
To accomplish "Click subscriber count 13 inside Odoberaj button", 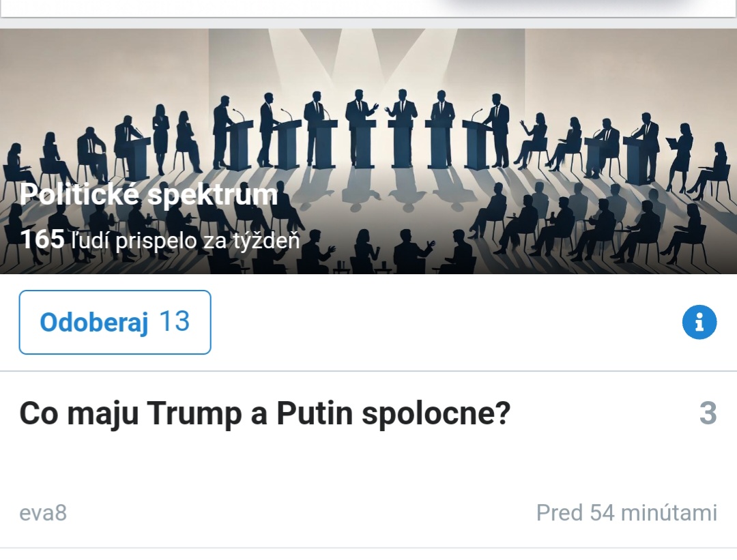I will [174, 321].
